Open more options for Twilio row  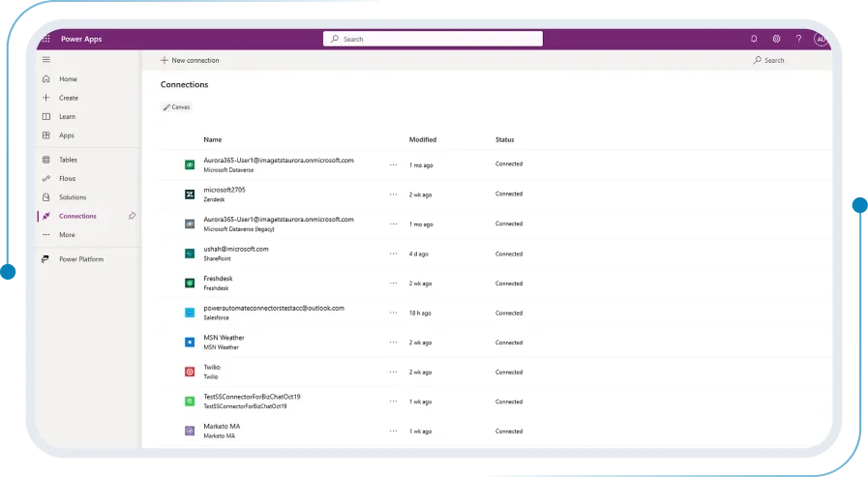[x=393, y=372]
